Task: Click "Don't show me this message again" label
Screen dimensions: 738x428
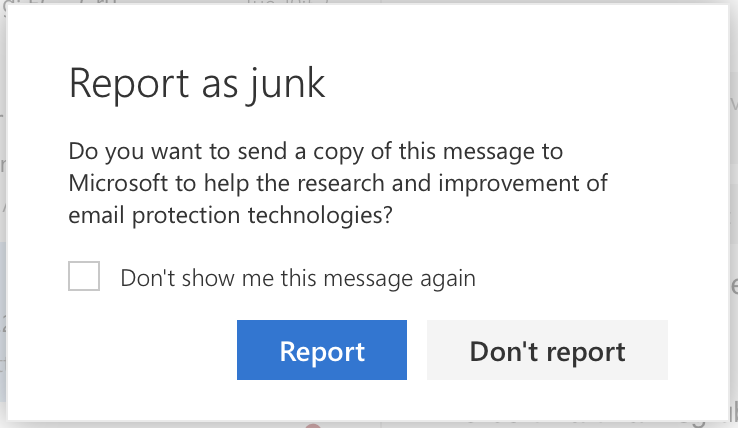Action: 297,277
